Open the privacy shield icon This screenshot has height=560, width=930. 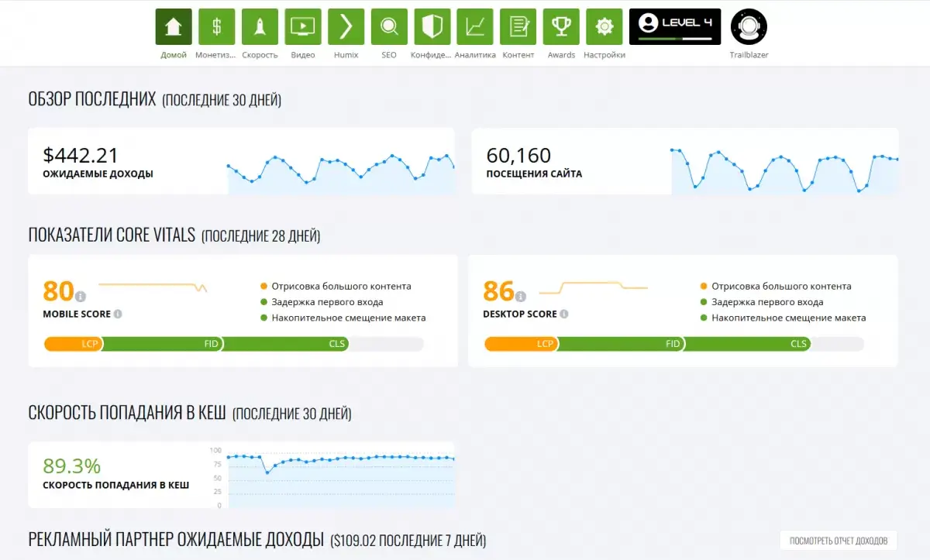[432, 27]
